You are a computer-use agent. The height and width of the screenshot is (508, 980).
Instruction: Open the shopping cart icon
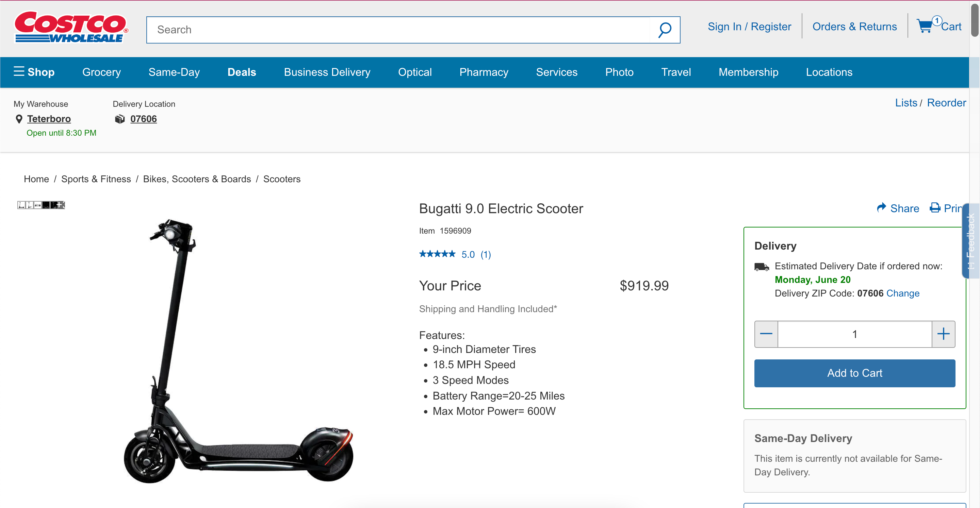pos(925,27)
